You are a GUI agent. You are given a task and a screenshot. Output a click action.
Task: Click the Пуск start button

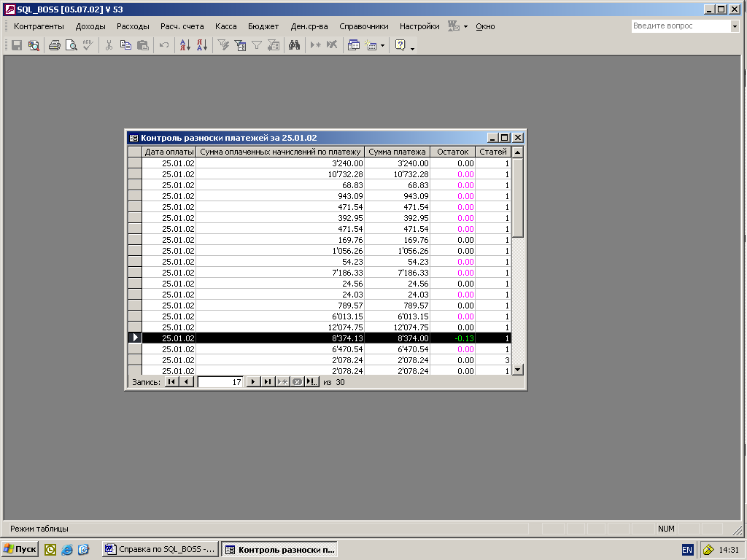pos(20,549)
